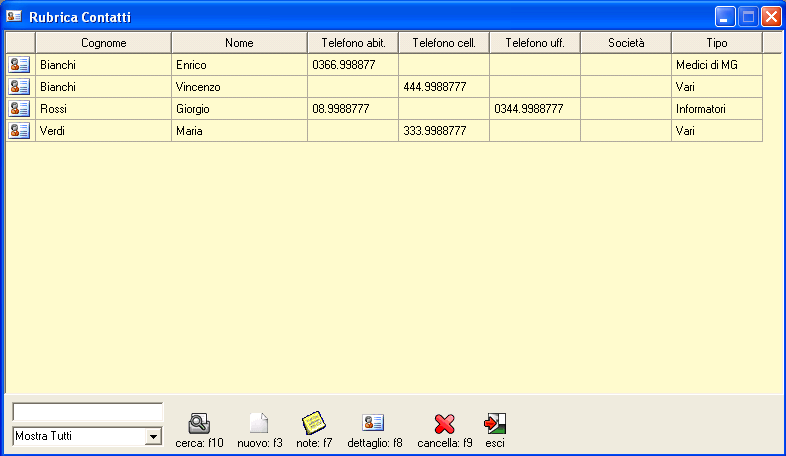Screen dimensions: 786x456
Task: Click the search text field above Mostra Tutti
Action: [x=87, y=412]
